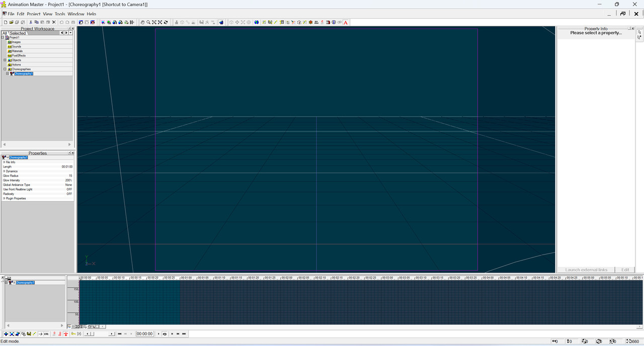Click the Cut scissors icon
The height and width of the screenshot is (346, 644).
coord(31,22)
